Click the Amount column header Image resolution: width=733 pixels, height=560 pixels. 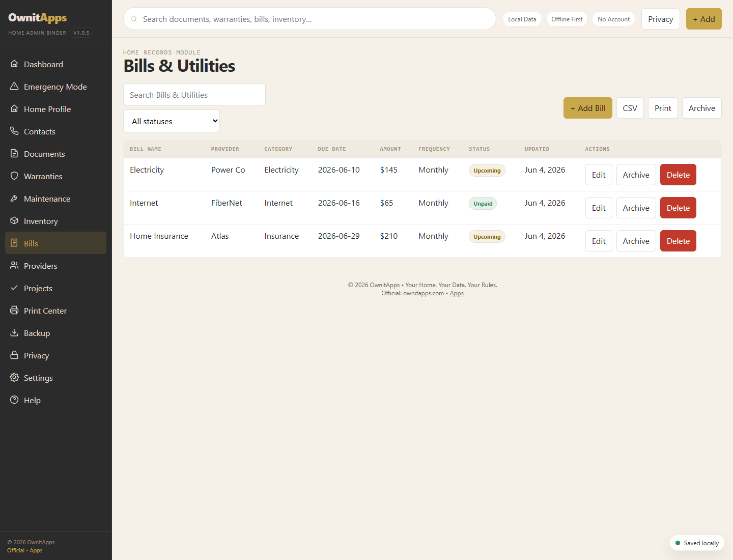pyautogui.click(x=390, y=149)
